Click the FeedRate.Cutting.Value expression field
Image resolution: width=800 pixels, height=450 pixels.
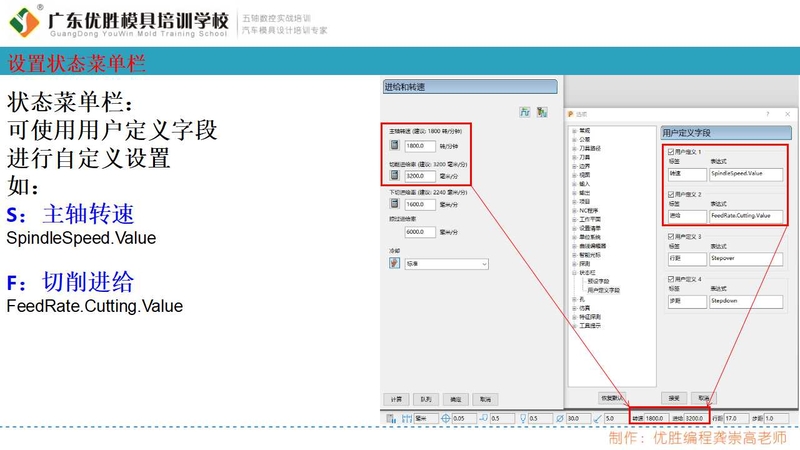[746, 216]
